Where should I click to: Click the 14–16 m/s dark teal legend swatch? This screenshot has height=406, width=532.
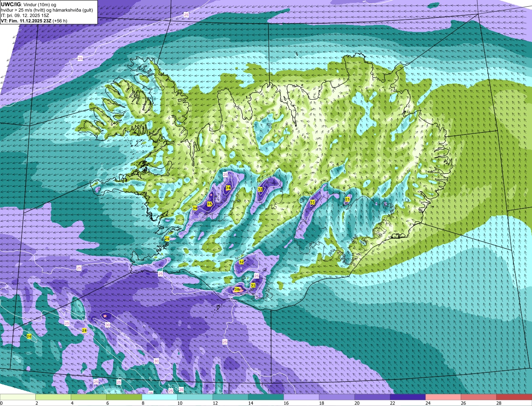266,397
